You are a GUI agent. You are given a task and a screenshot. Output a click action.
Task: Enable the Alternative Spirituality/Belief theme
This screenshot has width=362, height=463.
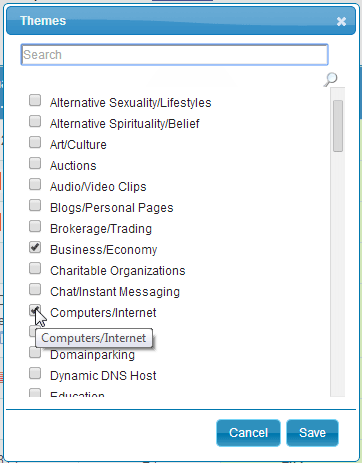point(35,121)
